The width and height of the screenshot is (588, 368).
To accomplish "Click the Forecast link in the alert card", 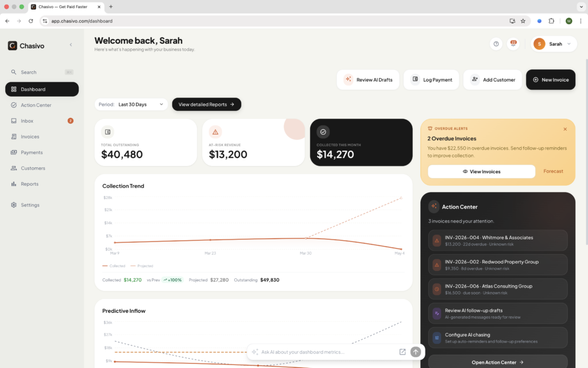I will (x=553, y=171).
